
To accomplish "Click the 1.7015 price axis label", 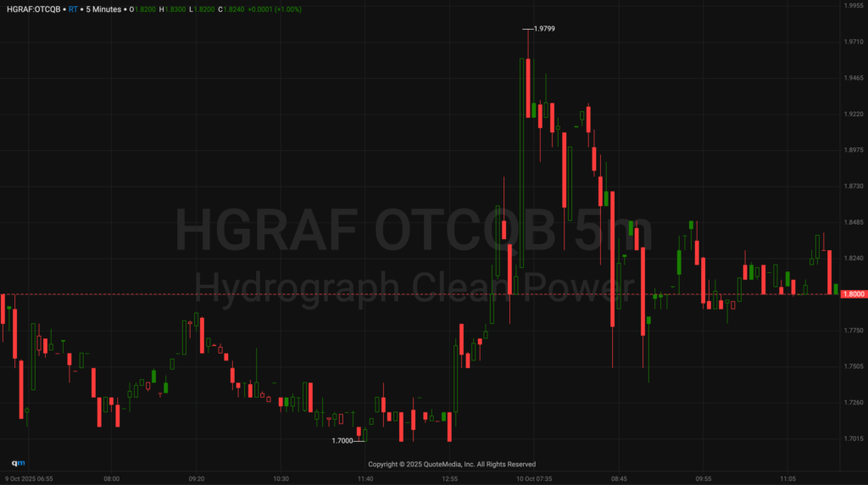I will pos(852,438).
